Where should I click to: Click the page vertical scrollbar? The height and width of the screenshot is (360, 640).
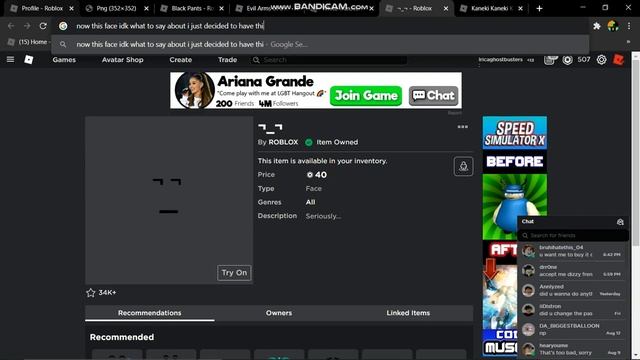[x=636, y=153]
